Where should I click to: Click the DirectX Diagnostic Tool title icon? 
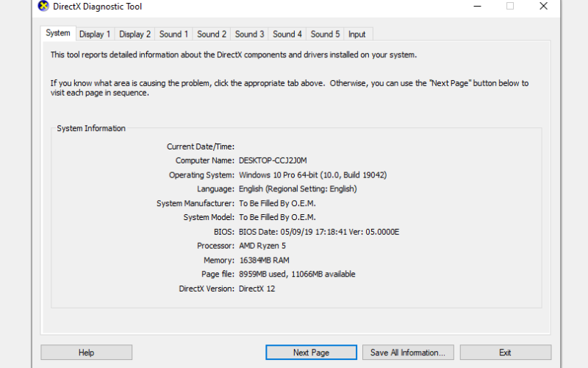[43, 6]
